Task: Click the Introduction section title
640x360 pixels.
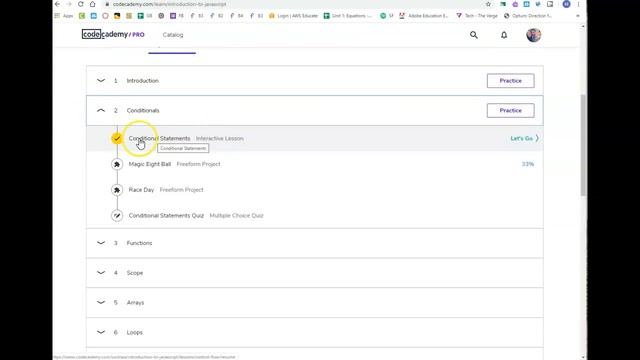Action: [142, 81]
